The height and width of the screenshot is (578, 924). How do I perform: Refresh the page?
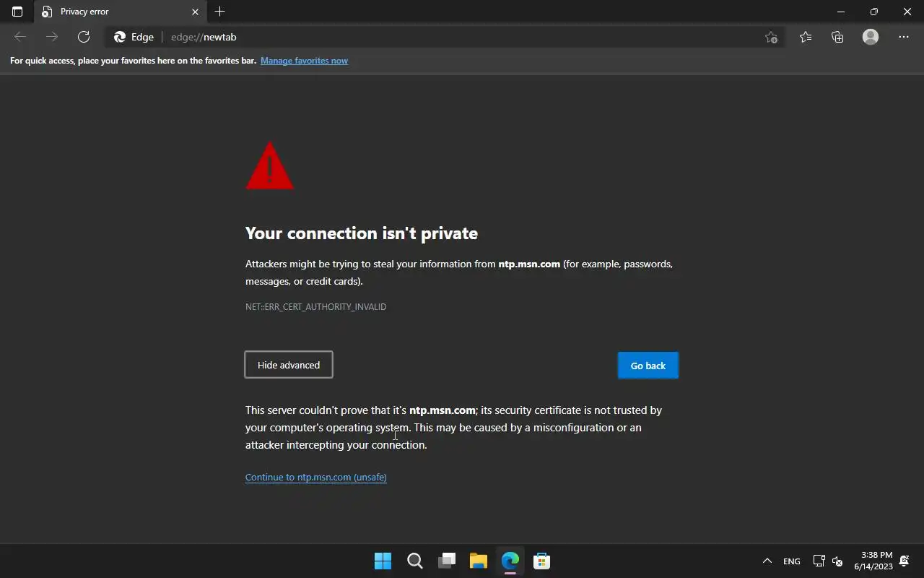tap(84, 37)
